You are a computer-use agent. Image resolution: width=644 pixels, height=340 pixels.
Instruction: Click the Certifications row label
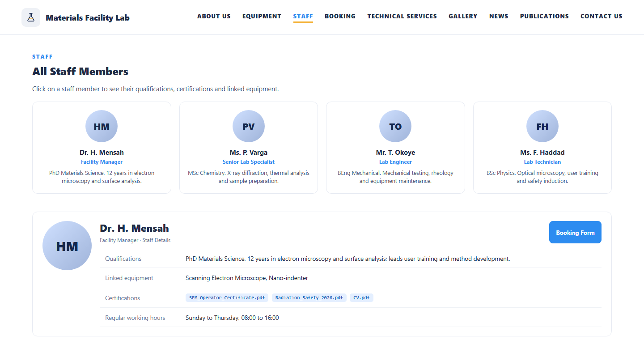123,298
